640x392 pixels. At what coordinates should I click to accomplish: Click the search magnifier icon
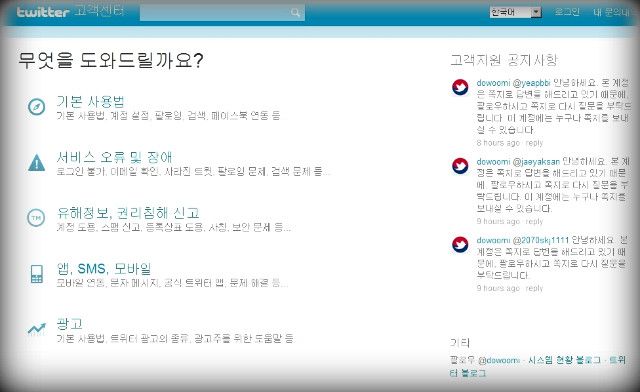(296, 13)
